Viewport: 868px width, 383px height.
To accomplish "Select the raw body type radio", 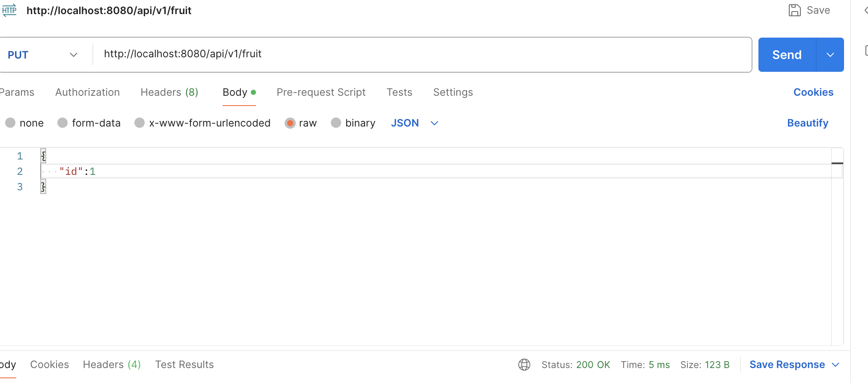I will [x=290, y=123].
